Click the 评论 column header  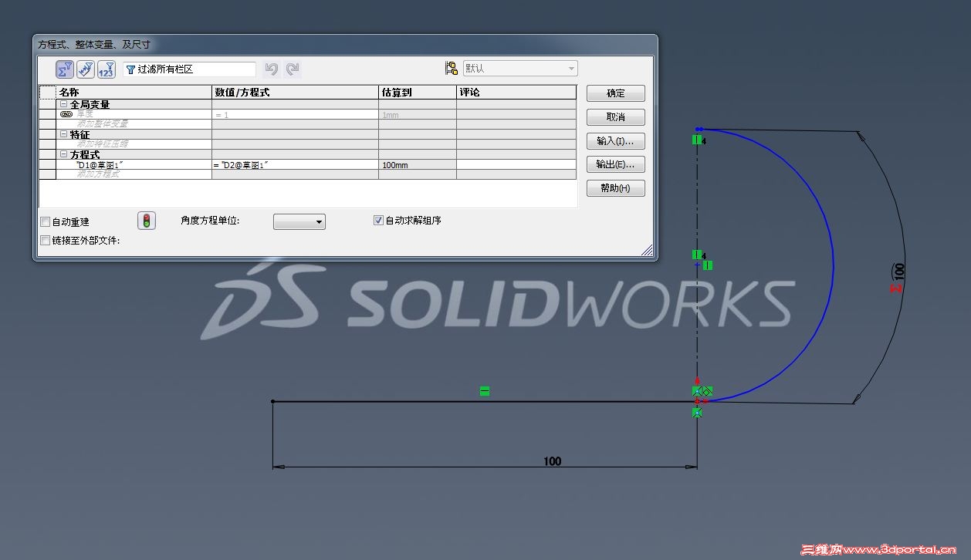click(516, 93)
